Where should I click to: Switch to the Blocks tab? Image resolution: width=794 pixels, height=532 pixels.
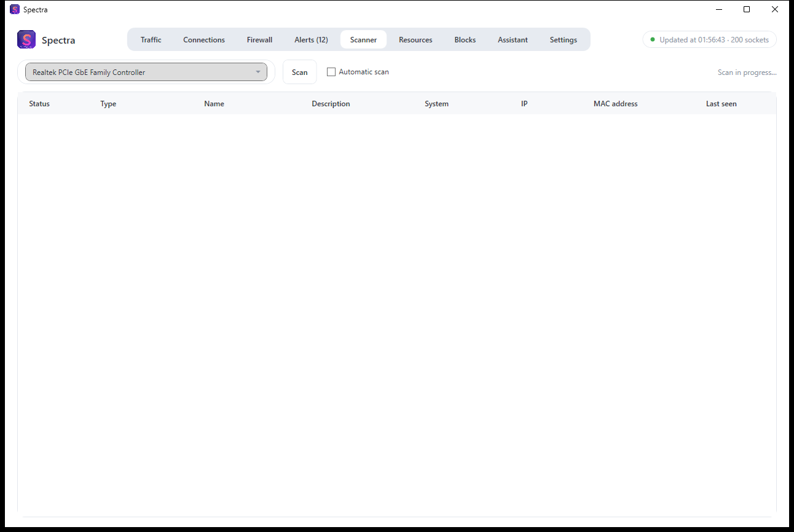coord(465,40)
